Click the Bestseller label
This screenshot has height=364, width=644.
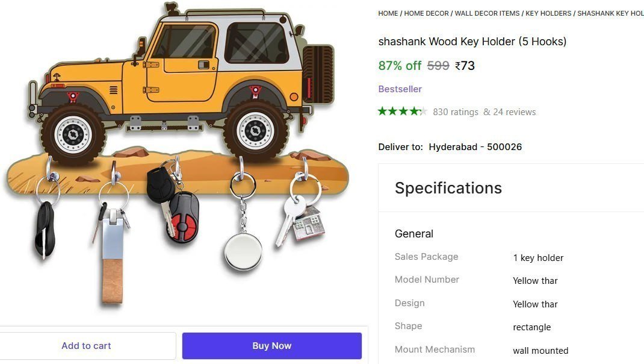point(400,89)
